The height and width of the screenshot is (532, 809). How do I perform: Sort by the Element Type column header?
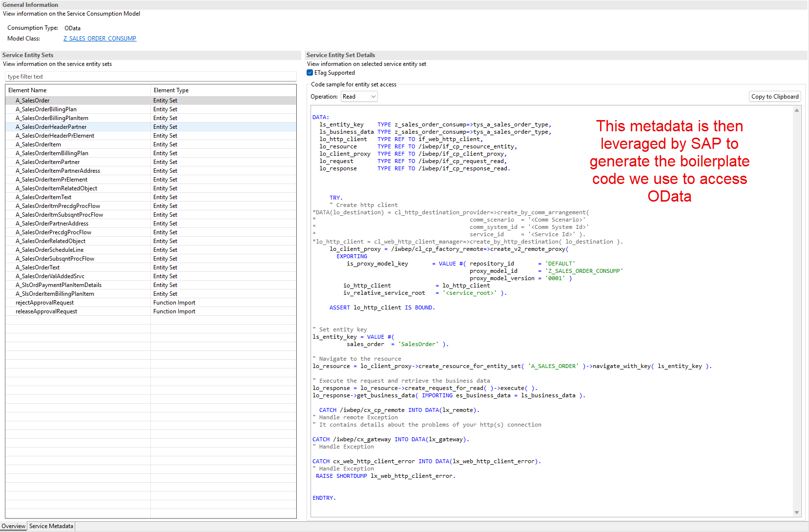(x=171, y=90)
